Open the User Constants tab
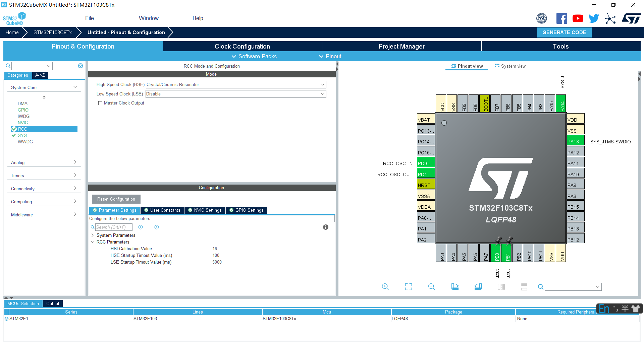The image size is (644, 345). tap(162, 210)
